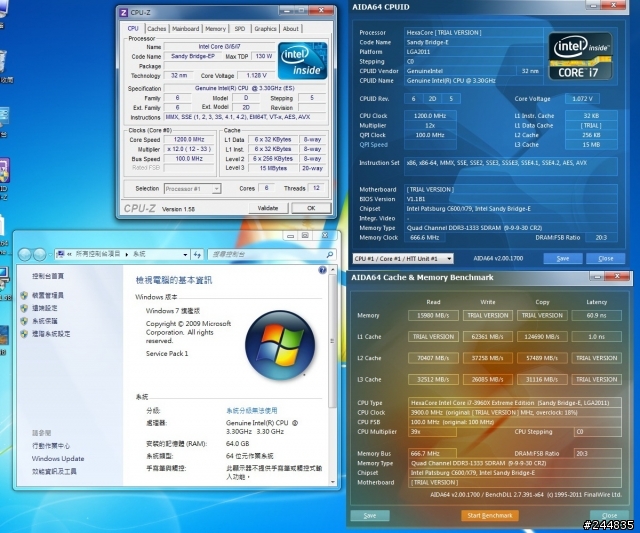
Task: Click the shield icon beside 裝置管理員
Action: 24,295
